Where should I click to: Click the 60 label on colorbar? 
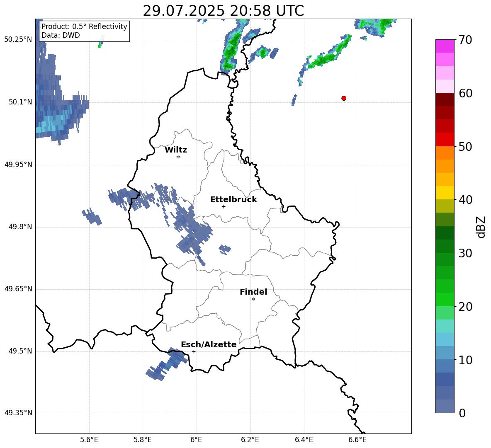click(x=465, y=93)
